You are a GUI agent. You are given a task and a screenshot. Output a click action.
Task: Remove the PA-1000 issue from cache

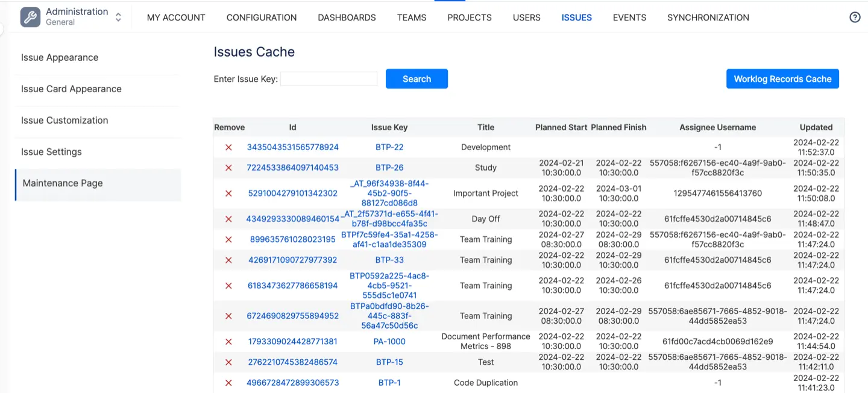click(x=228, y=342)
